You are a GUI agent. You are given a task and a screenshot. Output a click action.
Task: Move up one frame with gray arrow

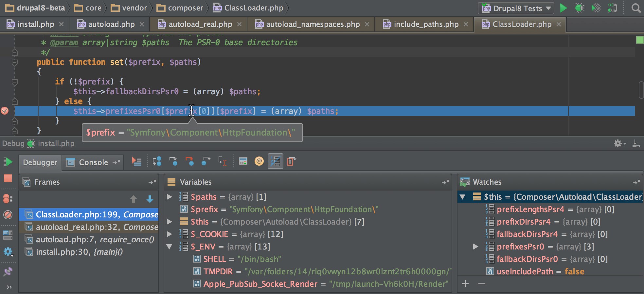[x=134, y=199]
